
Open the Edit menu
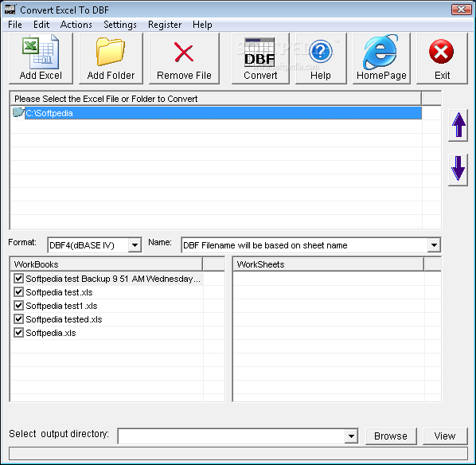tap(41, 25)
